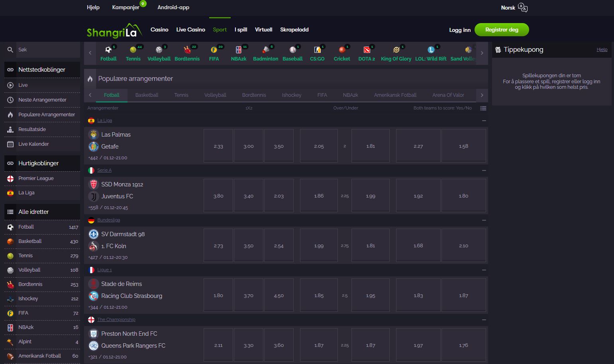The image size is (614, 364).
Task: Click the Søk search field
Action: click(x=48, y=50)
